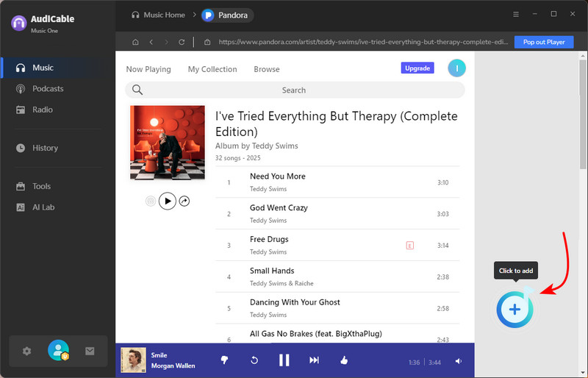Click the Smile song title in player

tap(159, 355)
